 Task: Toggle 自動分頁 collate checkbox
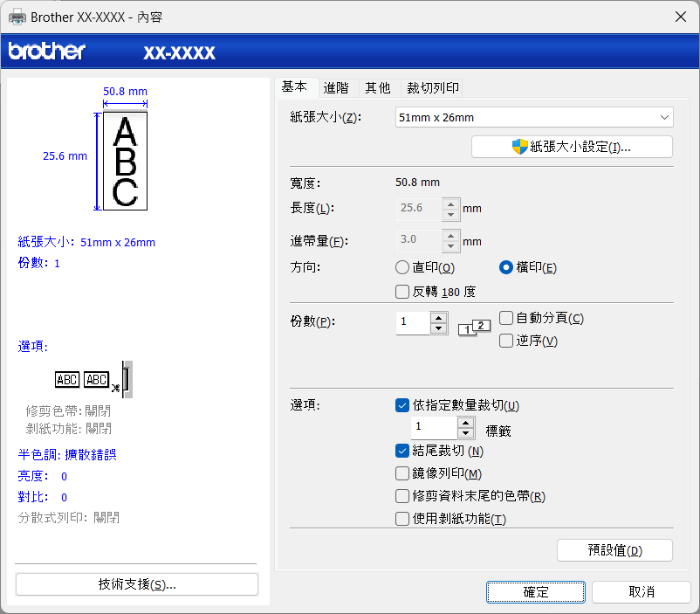(x=506, y=318)
